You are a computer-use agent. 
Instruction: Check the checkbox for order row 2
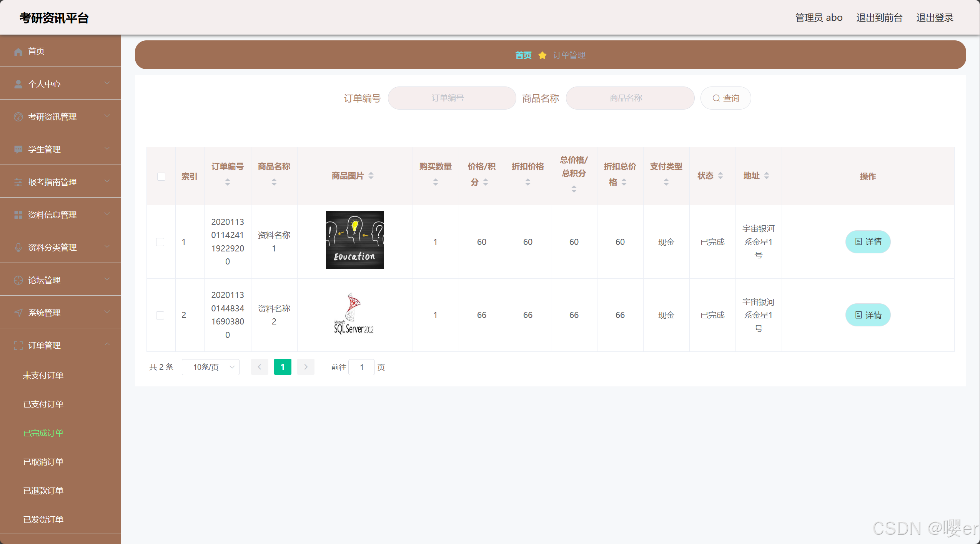160,315
